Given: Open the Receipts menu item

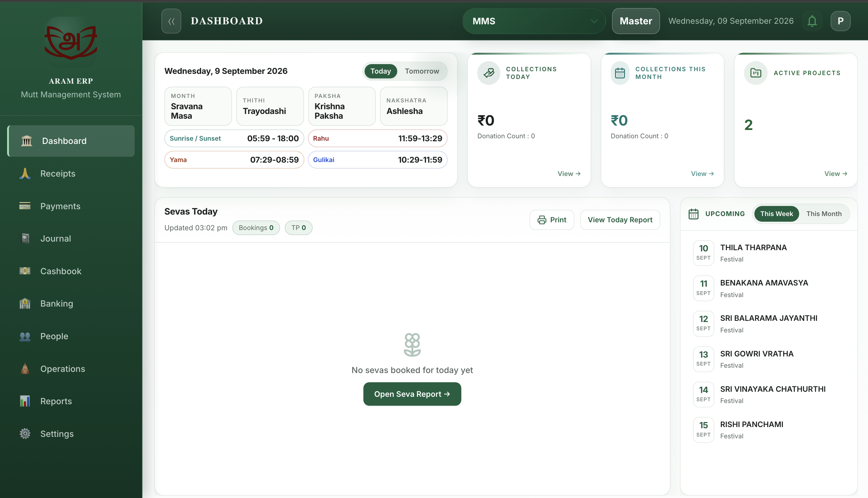Looking at the screenshot, I should (x=71, y=173).
